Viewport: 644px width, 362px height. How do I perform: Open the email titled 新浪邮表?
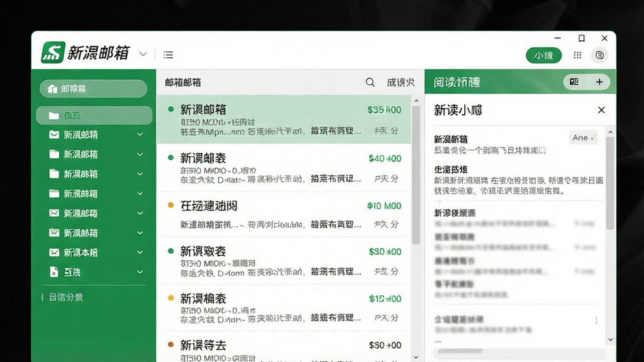click(x=284, y=167)
